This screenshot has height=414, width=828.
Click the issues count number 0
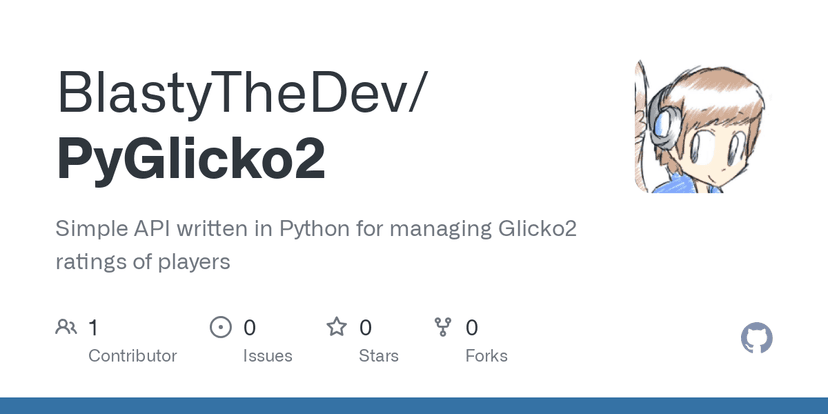[x=250, y=327]
